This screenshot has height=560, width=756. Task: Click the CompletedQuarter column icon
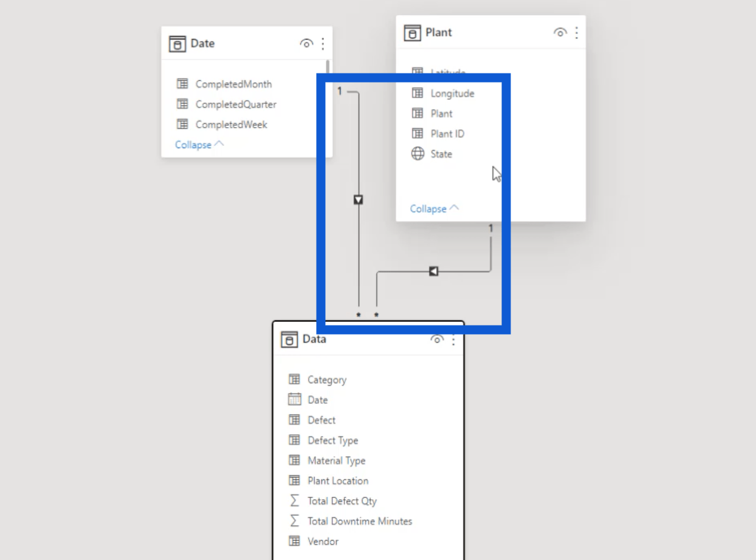182,104
